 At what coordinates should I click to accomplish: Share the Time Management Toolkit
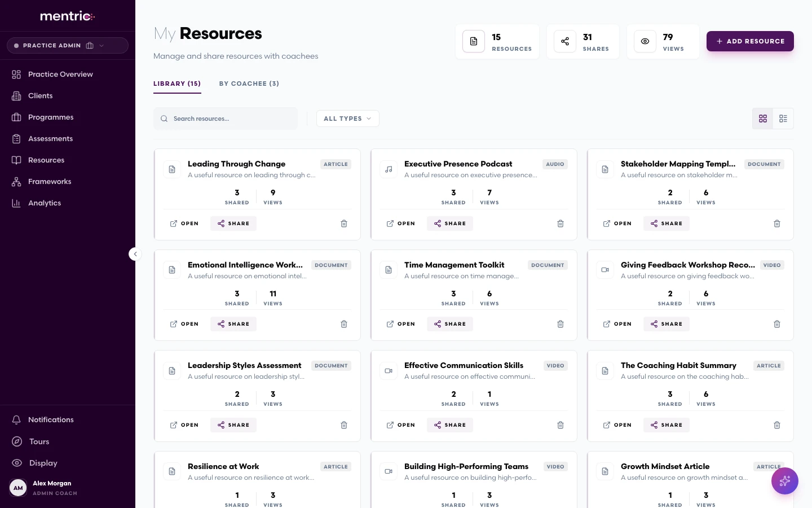450,324
